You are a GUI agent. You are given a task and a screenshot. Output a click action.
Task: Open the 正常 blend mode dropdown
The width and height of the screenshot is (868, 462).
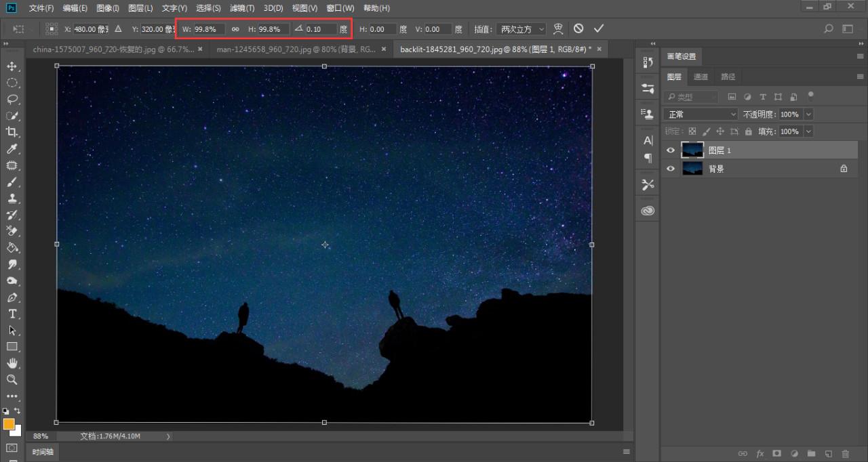[701, 114]
